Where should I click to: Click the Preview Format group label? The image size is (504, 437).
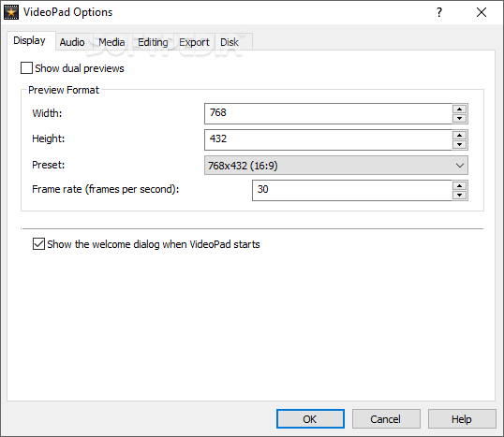pos(64,90)
